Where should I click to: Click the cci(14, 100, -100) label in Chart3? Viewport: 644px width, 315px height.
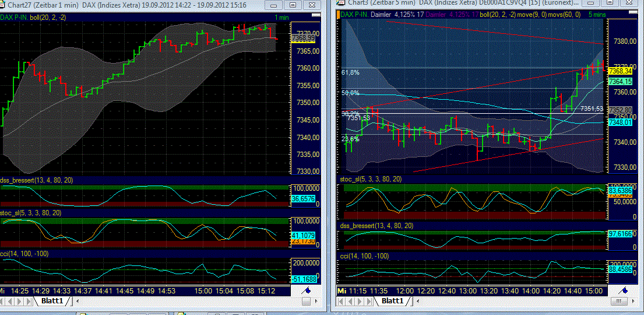(365, 256)
